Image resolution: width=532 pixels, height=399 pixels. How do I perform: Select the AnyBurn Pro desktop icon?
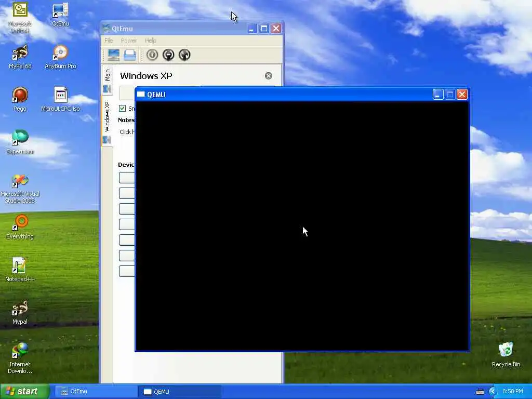point(60,57)
